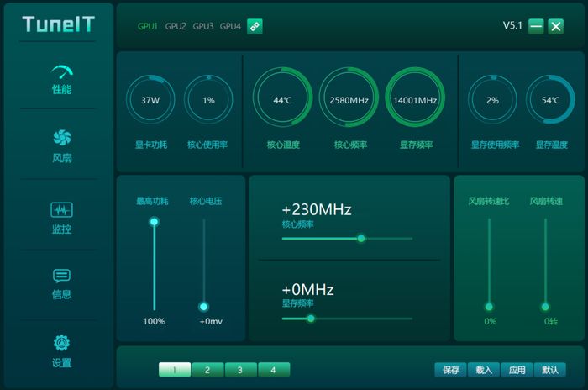Select profile slot 4
The image size is (588, 390).
274,369
